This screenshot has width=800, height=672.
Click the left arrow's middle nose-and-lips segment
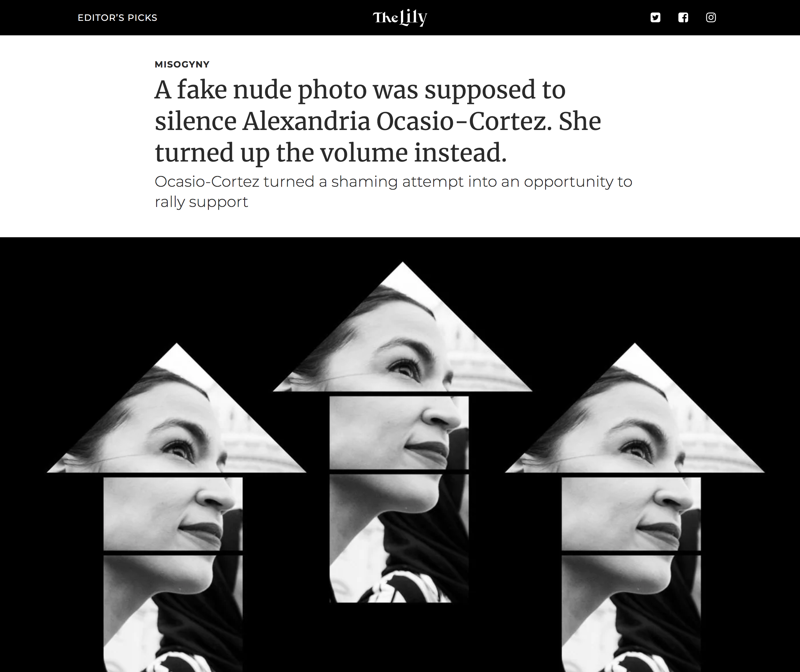(173, 514)
